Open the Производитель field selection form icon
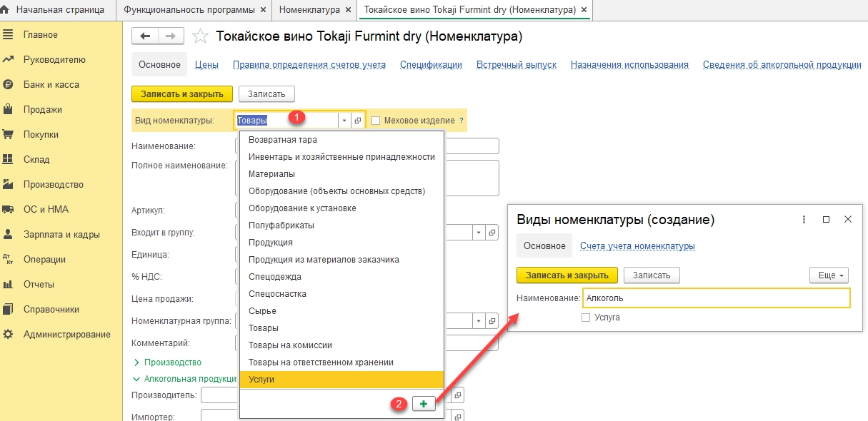 coord(458,395)
